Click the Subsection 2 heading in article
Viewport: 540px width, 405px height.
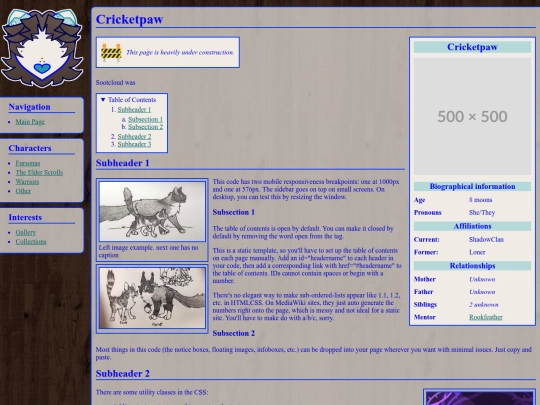point(233,333)
